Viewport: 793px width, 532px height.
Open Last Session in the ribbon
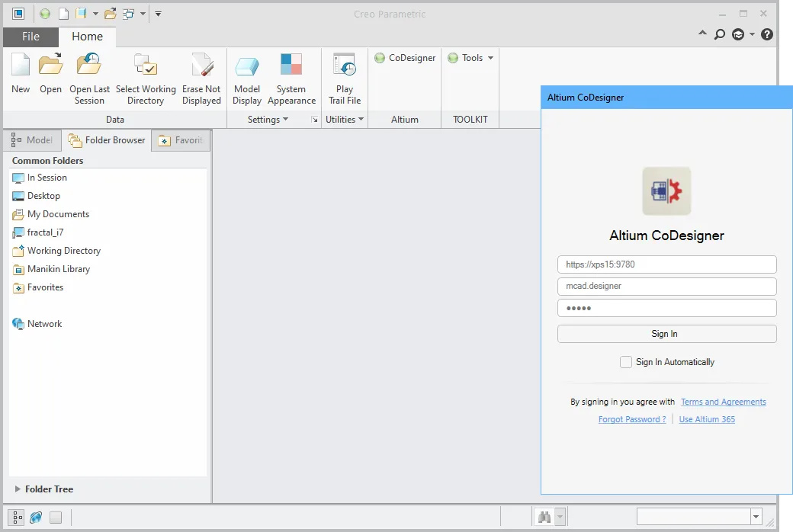(89, 79)
